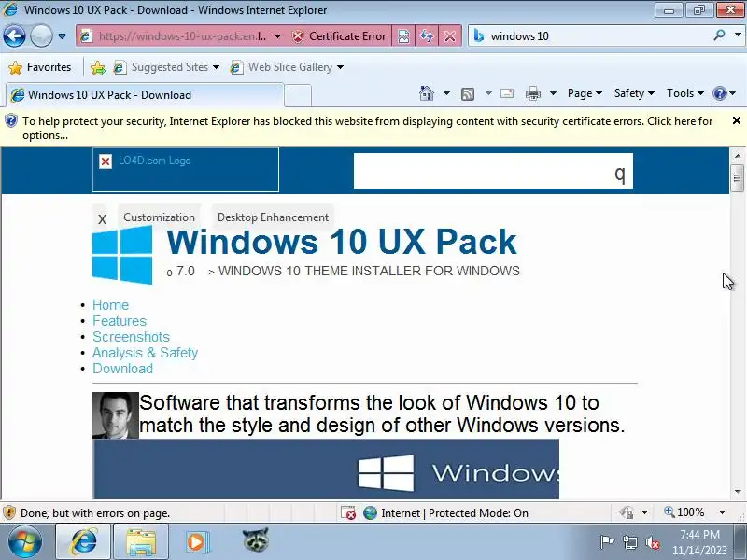This screenshot has height=560, width=747.
Task: Click the Windows banner image
Action: pos(326,469)
